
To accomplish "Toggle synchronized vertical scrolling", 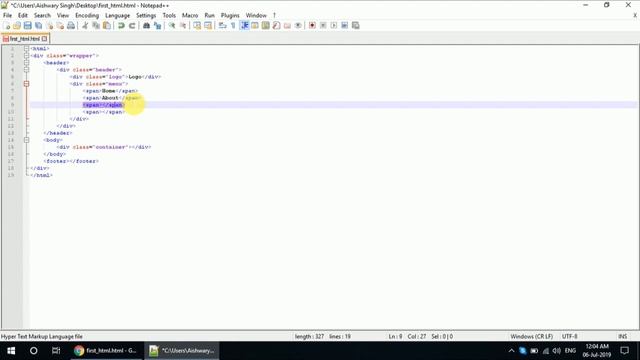I will (x=197, y=26).
